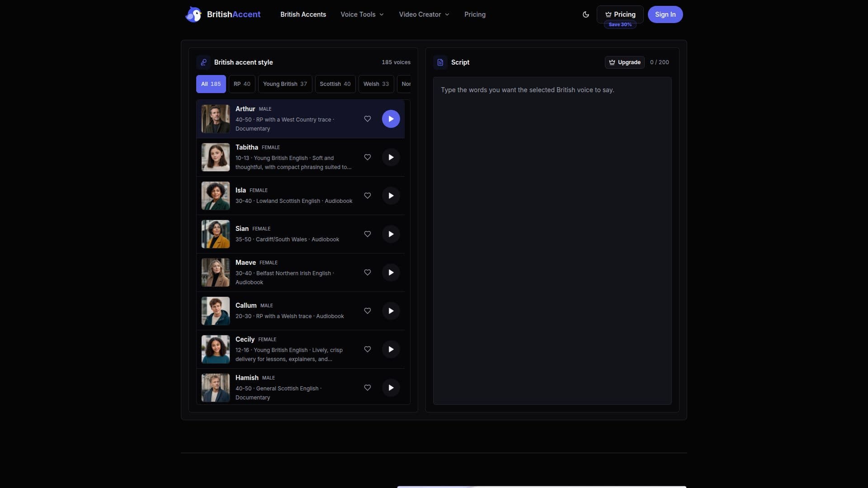Filter by Scottish 40 tab
The height and width of the screenshot is (488, 868).
[335, 84]
